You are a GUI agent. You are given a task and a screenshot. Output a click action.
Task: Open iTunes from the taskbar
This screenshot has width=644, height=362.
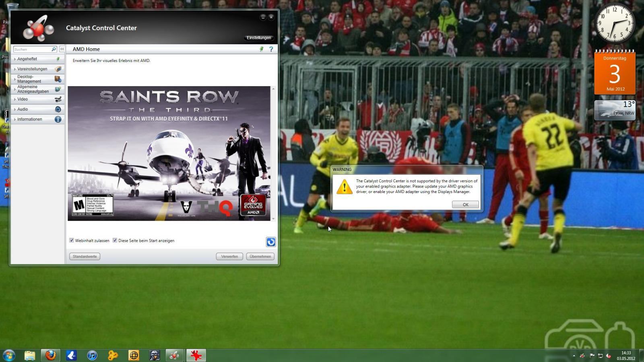click(92, 355)
